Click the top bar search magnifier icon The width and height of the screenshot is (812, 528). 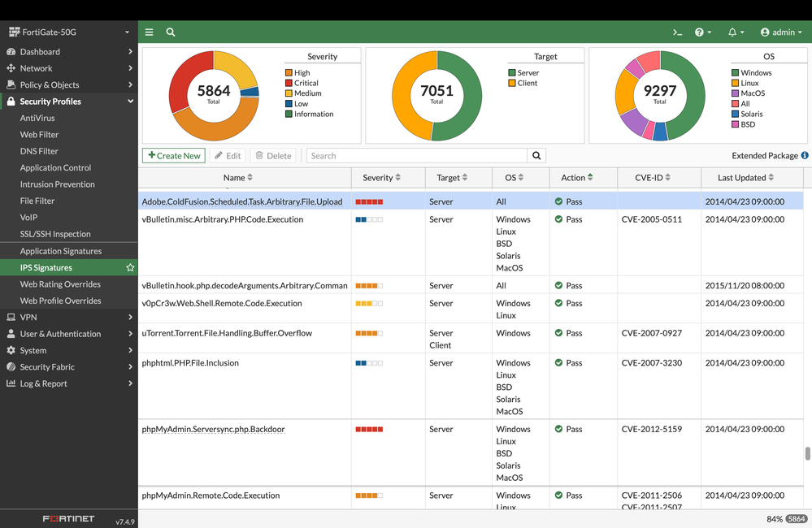[x=171, y=32]
